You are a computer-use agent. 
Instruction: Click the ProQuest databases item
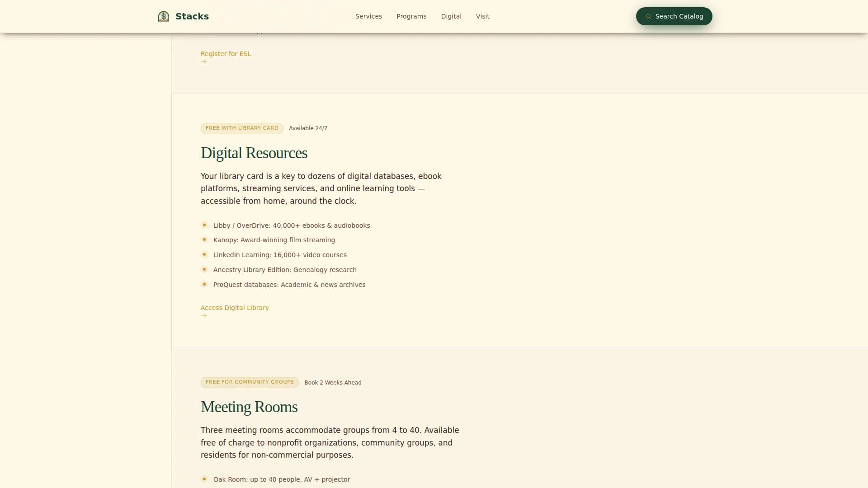coord(289,285)
